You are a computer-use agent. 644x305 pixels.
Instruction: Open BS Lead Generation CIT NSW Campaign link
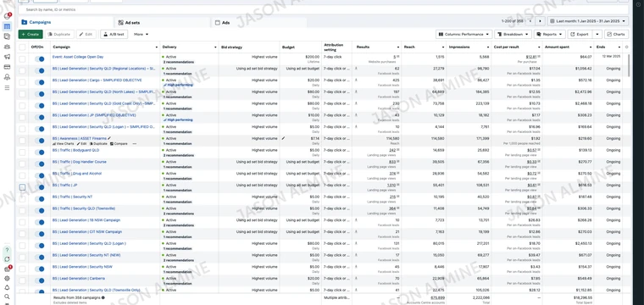[x=87, y=232]
